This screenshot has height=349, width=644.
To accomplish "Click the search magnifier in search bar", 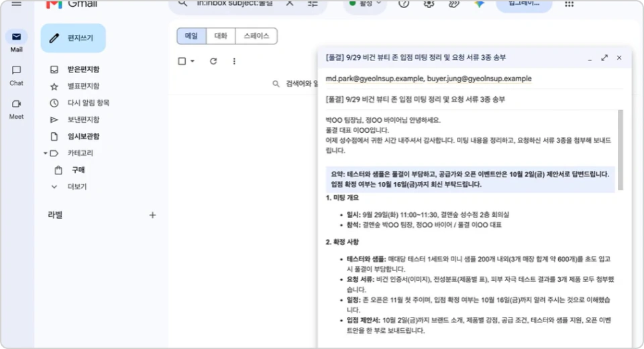I will (182, 3).
